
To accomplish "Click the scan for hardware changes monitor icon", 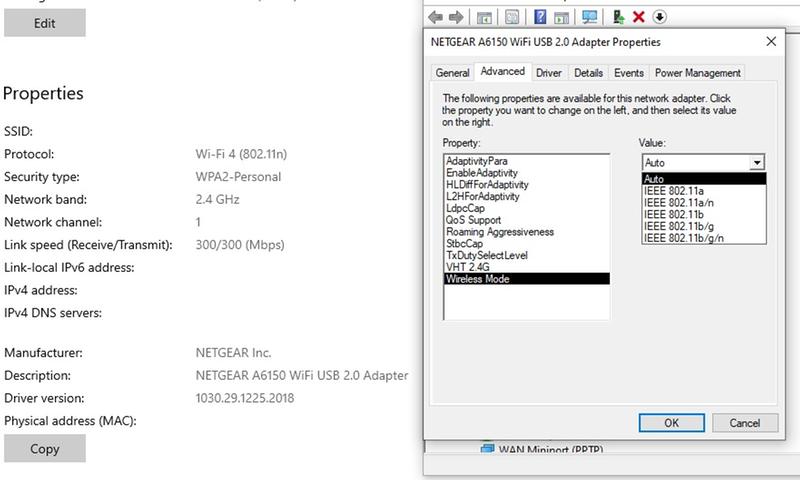I will 589,17.
